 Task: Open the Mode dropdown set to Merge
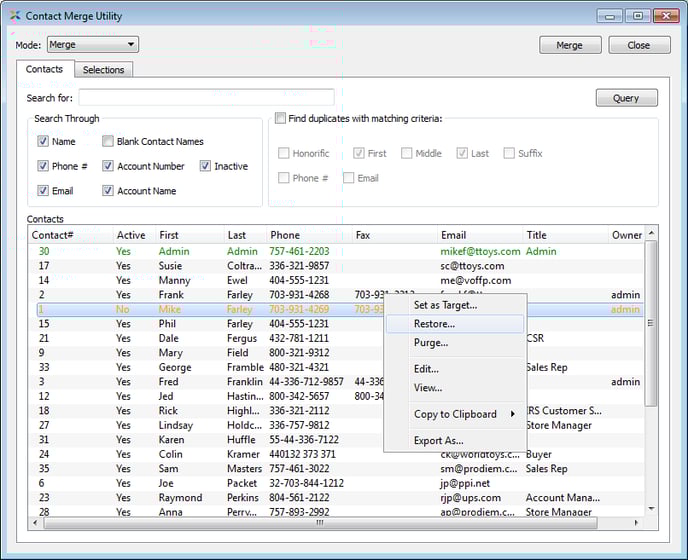(91, 45)
